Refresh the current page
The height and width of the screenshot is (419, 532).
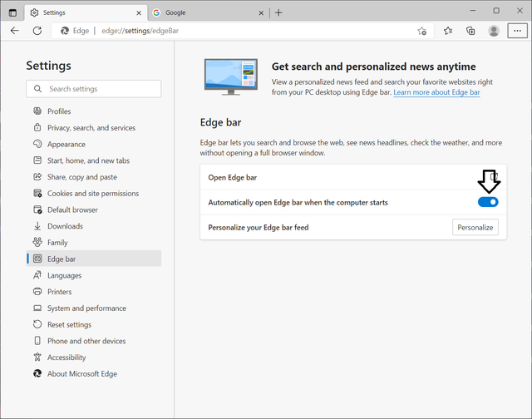coord(37,31)
